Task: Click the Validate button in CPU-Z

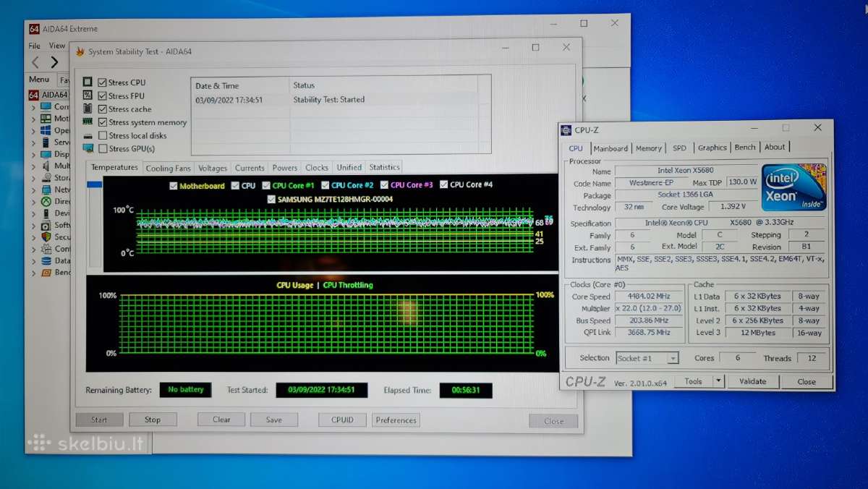Action: click(x=752, y=381)
